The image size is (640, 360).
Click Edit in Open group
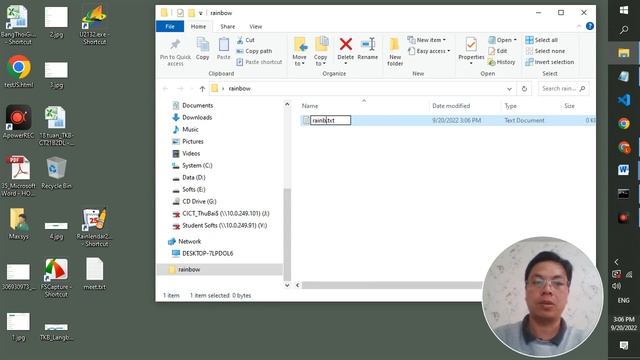[498, 51]
